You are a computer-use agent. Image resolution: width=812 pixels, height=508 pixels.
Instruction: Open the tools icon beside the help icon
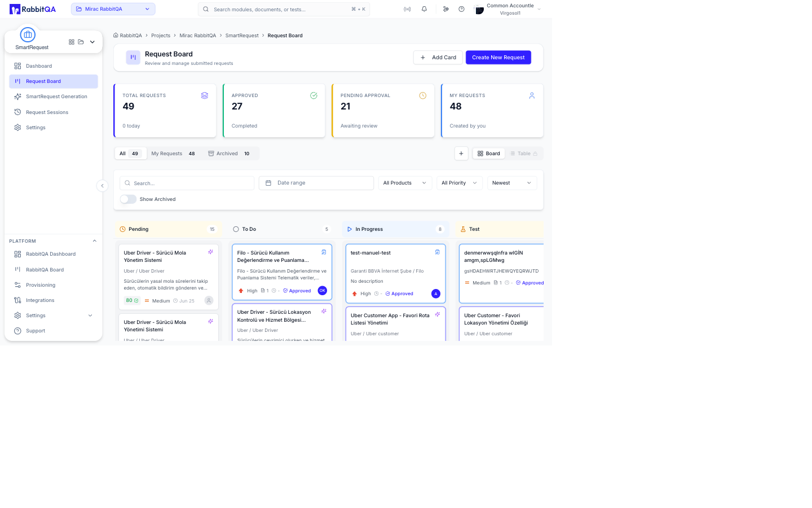tap(446, 9)
